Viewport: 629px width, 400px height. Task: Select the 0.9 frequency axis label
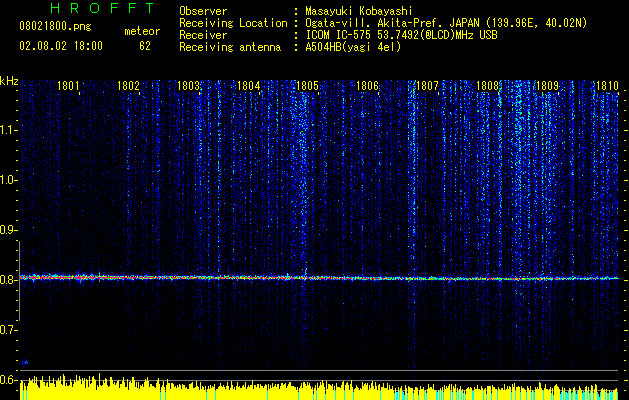pyautogui.click(x=9, y=230)
